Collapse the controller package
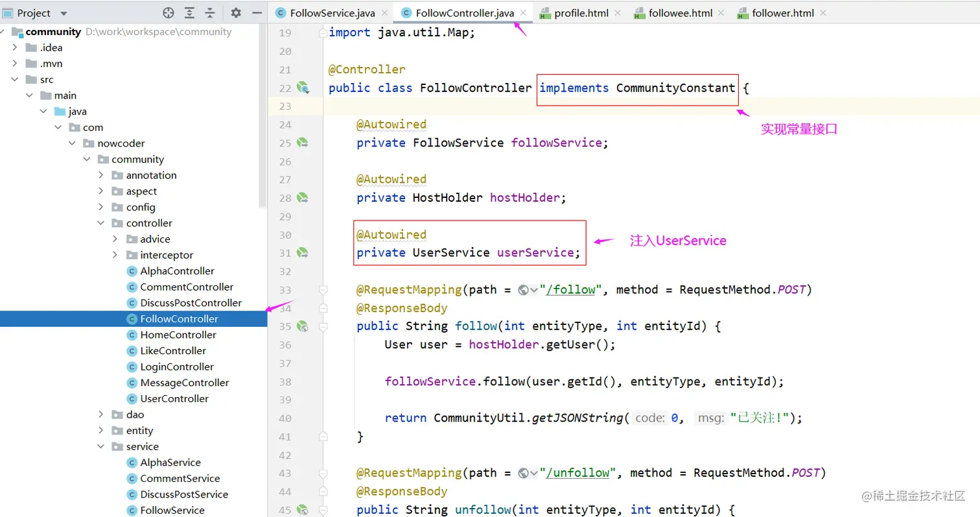Image resolution: width=980 pixels, height=517 pixels. click(100, 223)
